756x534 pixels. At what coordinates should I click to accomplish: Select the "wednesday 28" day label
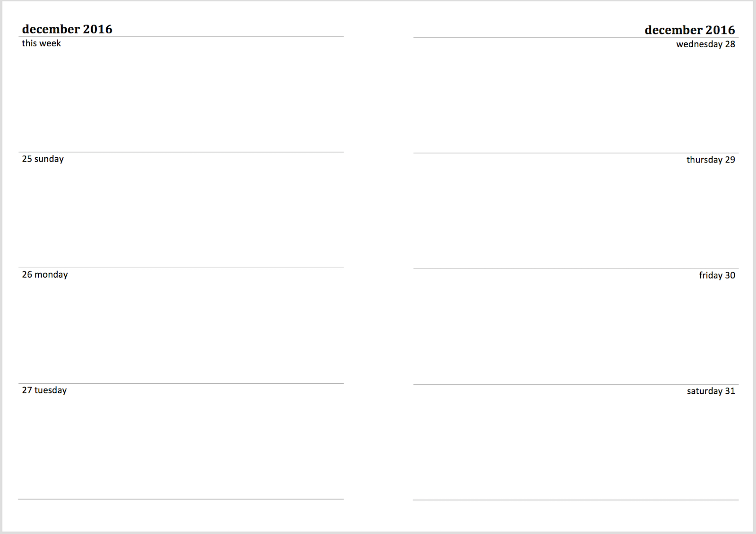[x=705, y=44]
